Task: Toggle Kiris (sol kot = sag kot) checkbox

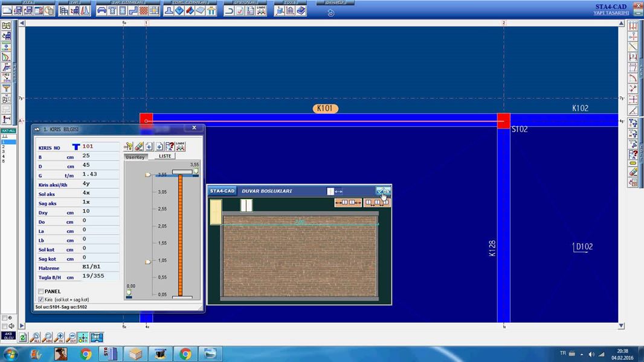Action: tap(40, 299)
